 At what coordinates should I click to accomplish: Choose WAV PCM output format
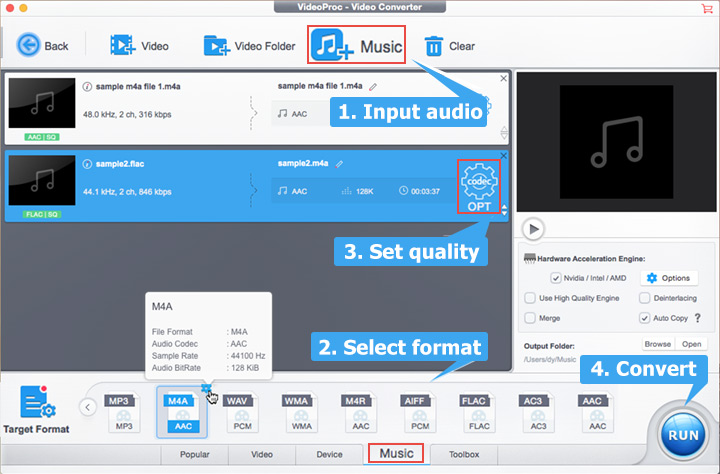pos(241,413)
